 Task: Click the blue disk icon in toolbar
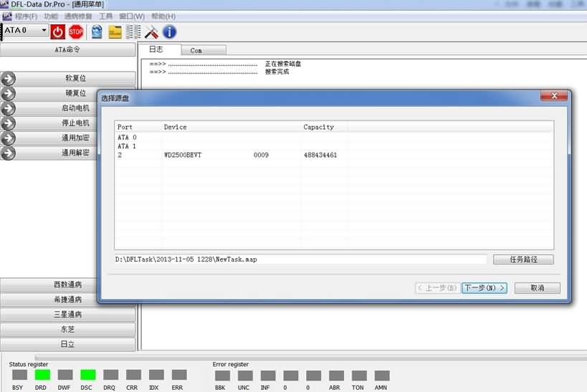95,32
